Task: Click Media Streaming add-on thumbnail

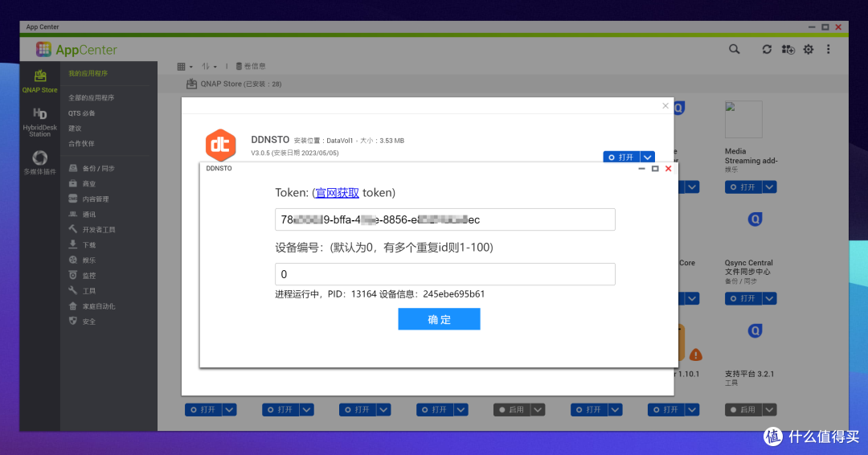Action: click(743, 120)
